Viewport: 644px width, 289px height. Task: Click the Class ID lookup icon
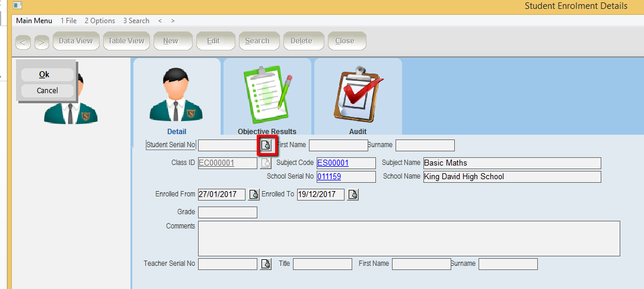(x=266, y=163)
